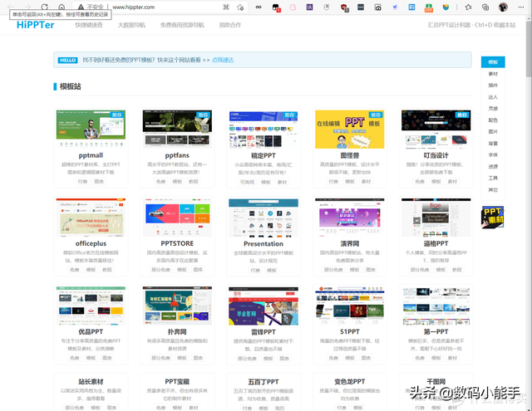Viewport: 532px width, 411px height.
Task: Open the browser three-dots settings menu
Action: pyautogui.click(x=522, y=7)
